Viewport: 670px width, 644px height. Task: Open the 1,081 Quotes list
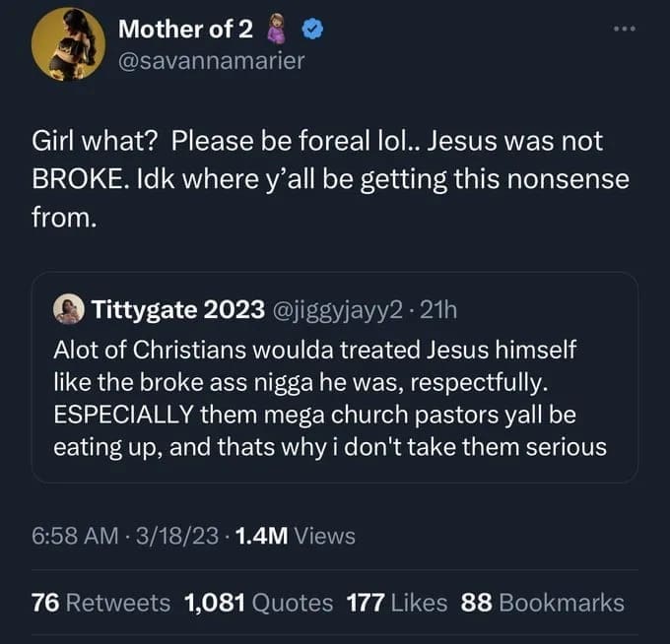click(258, 603)
